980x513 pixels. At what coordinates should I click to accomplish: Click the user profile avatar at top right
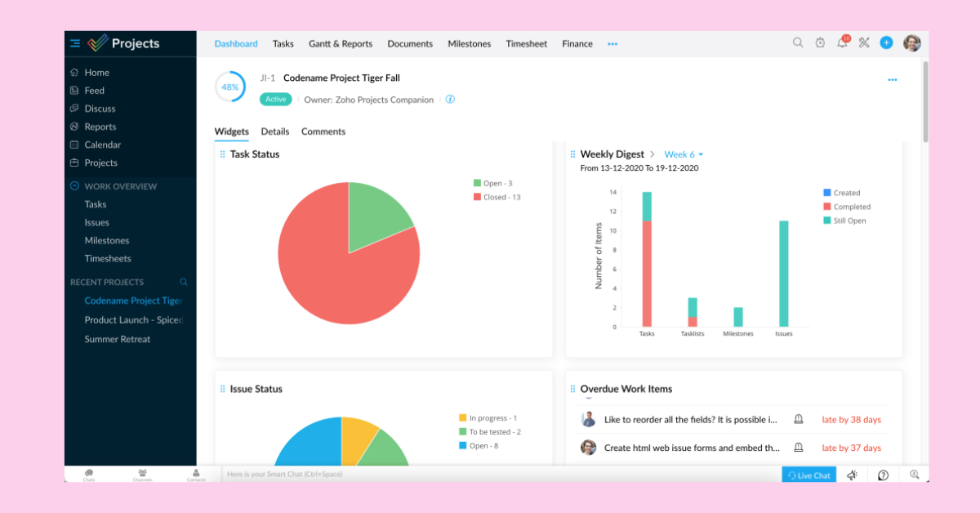point(911,43)
